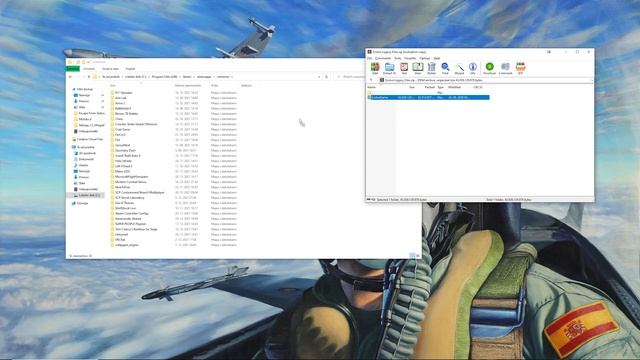Sort by Packed column in WinRAR
This screenshot has height=360, width=640.
click(429, 87)
